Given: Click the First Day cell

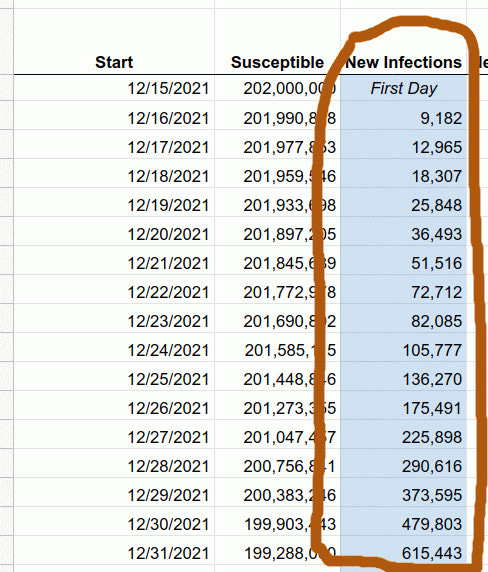Looking at the screenshot, I should (403, 88).
